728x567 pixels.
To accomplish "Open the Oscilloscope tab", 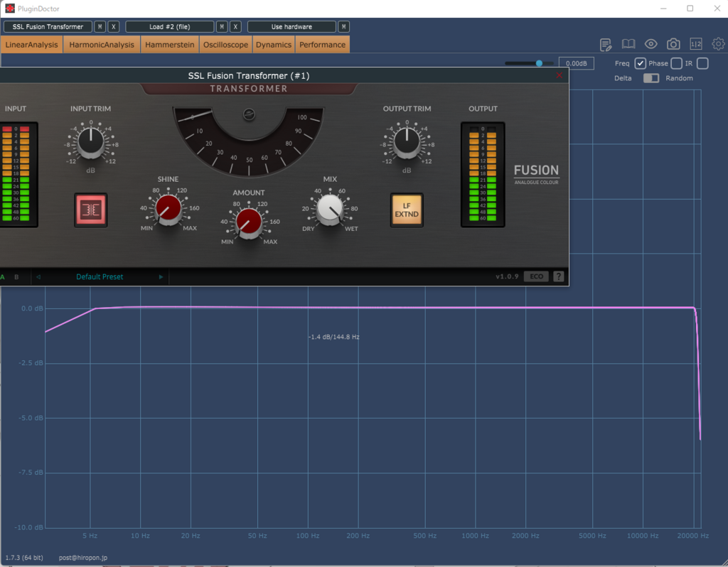I will (x=225, y=45).
